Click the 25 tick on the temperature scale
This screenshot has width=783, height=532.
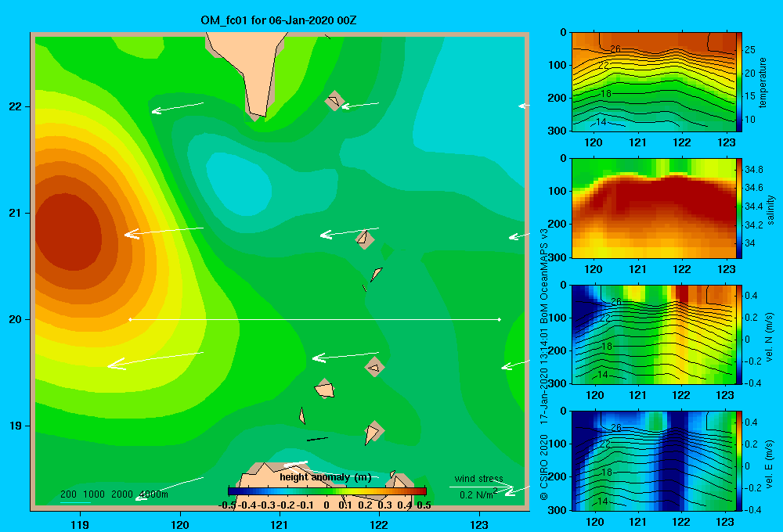749,50
